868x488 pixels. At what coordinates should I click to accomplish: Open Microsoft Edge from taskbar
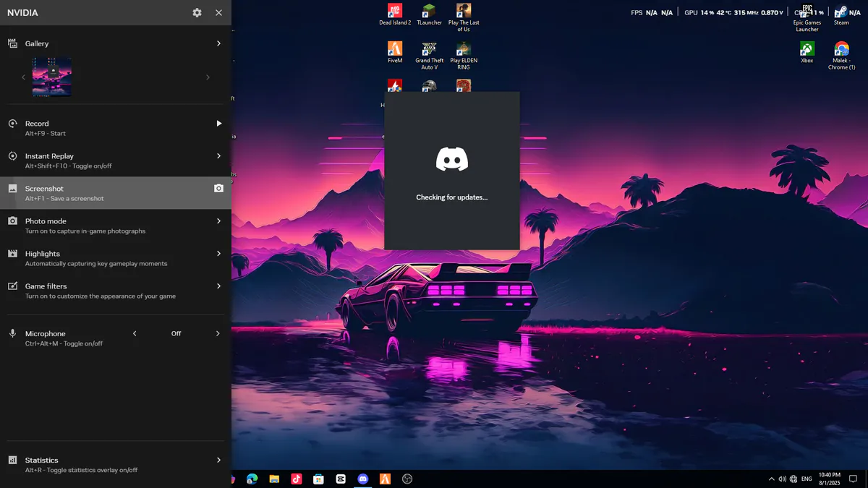pos(252,479)
